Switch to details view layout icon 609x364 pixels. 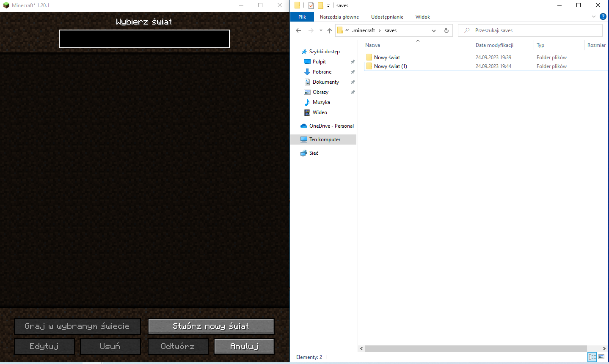592,357
